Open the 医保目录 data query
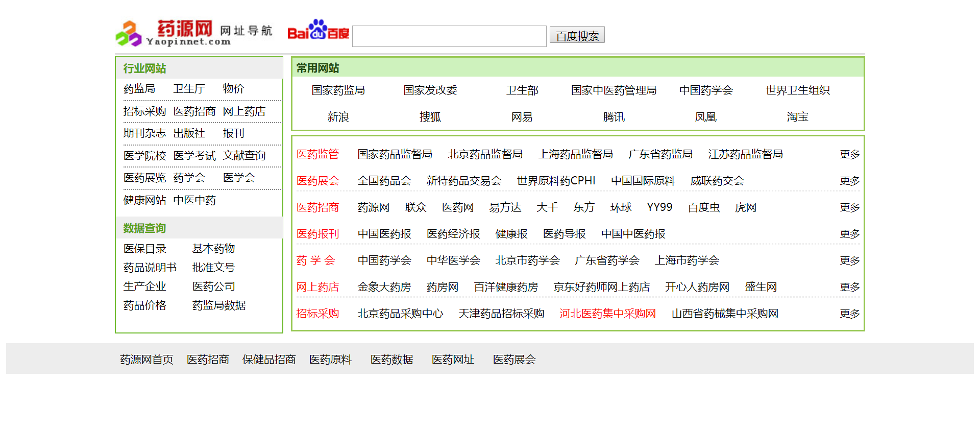 (145, 249)
